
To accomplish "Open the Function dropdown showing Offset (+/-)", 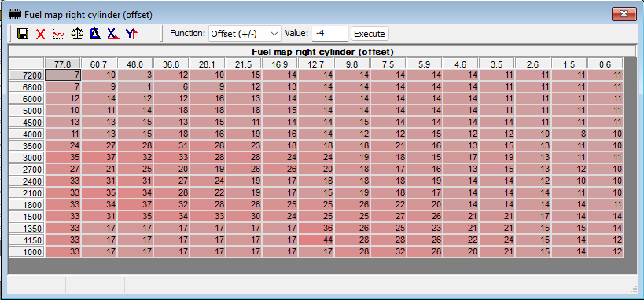I will pyautogui.click(x=245, y=34).
